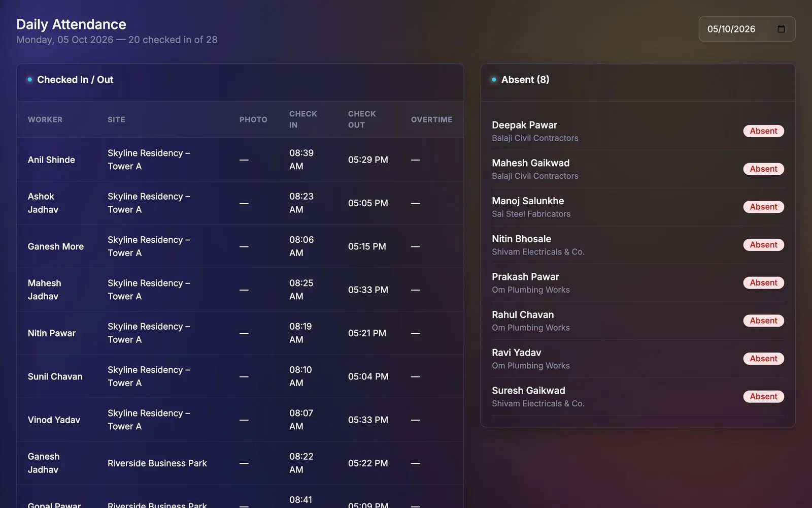Select absent worker Prakash Pawar

pyautogui.click(x=525, y=277)
